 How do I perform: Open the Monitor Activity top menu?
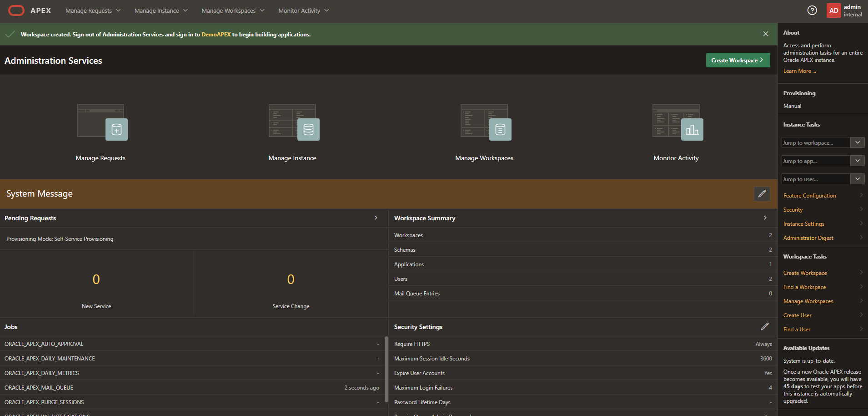(303, 10)
